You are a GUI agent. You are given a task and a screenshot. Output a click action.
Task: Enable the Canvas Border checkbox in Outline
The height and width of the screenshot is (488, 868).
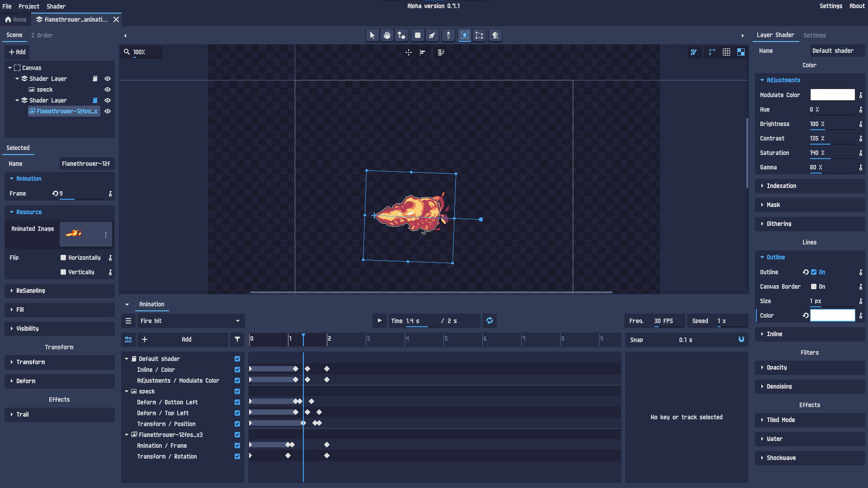click(813, 286)
